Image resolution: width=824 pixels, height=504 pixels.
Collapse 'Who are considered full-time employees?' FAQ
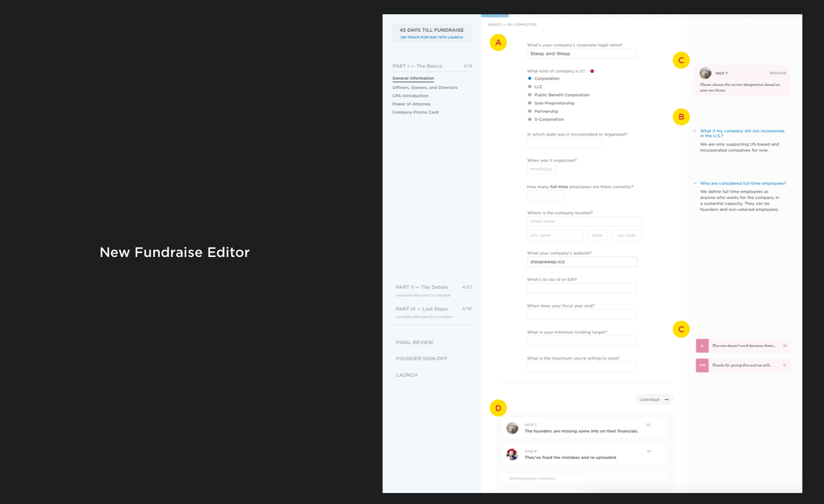[695, 183]
